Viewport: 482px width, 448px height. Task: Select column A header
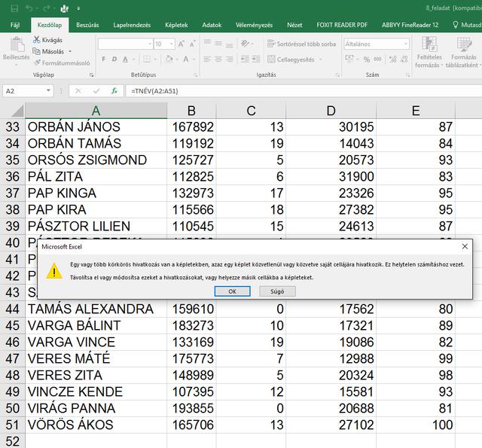click(x=96, y=111)
